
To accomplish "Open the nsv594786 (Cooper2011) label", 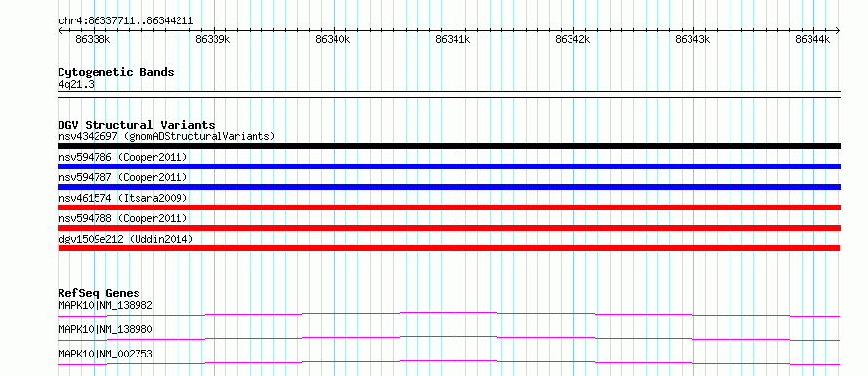I will tap(123, 157).
